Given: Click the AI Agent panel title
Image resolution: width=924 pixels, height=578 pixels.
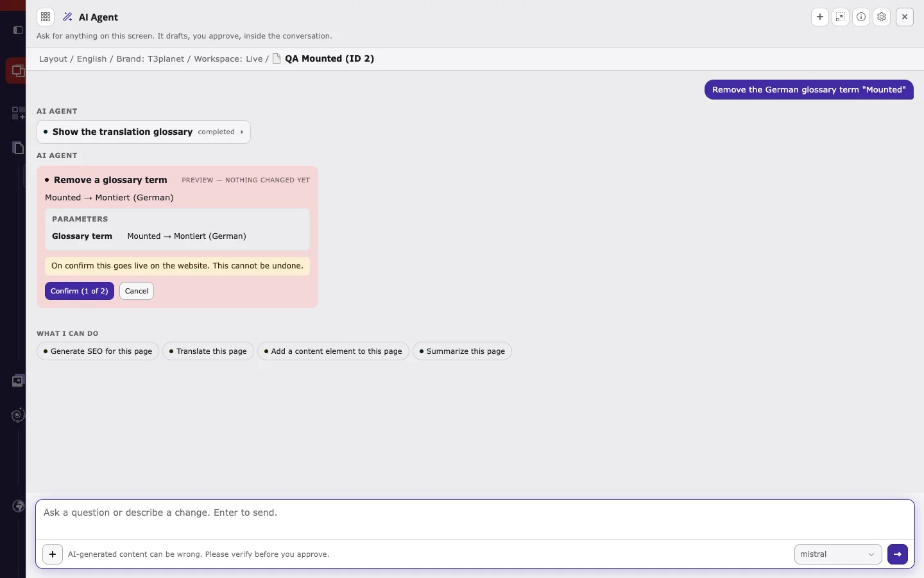Looking at the screenshot, I should tap(98, 17).
